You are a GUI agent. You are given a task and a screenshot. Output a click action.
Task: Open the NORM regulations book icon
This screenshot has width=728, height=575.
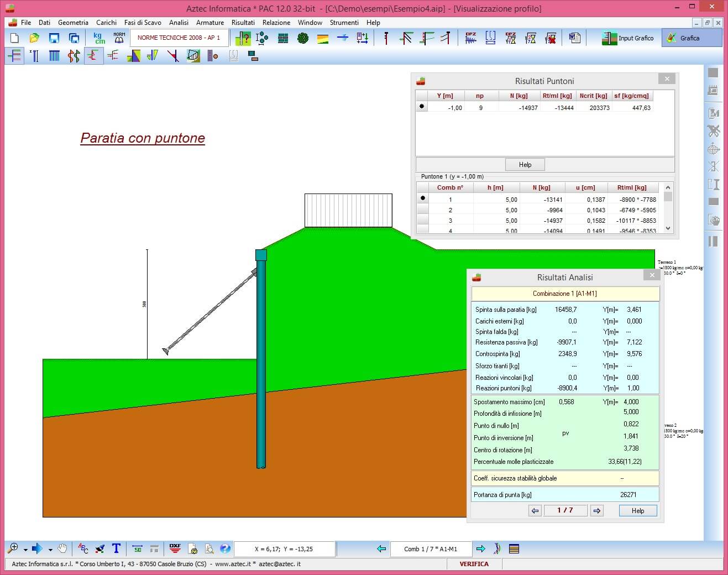(119, 38)
